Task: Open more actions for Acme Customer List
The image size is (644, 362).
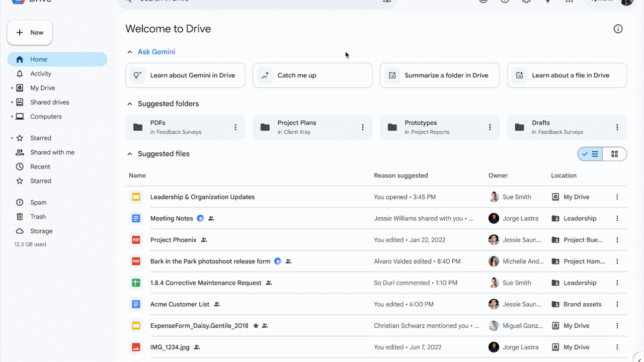Action: (x=617, y=304)
